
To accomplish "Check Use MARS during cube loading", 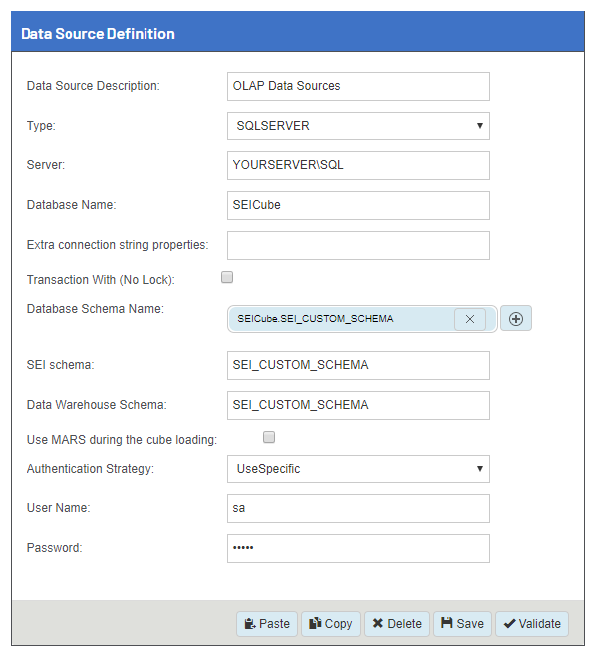I will click(x=269, y=437).
